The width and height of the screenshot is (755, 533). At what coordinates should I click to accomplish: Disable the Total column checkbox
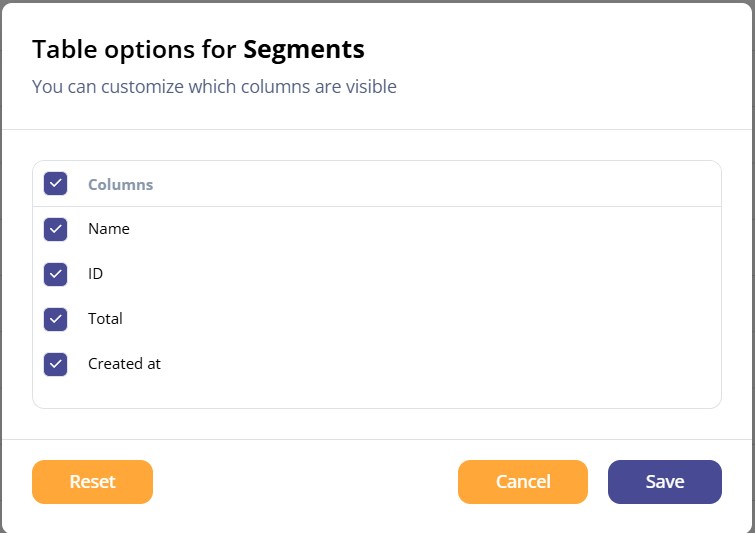tap(55, 319)
